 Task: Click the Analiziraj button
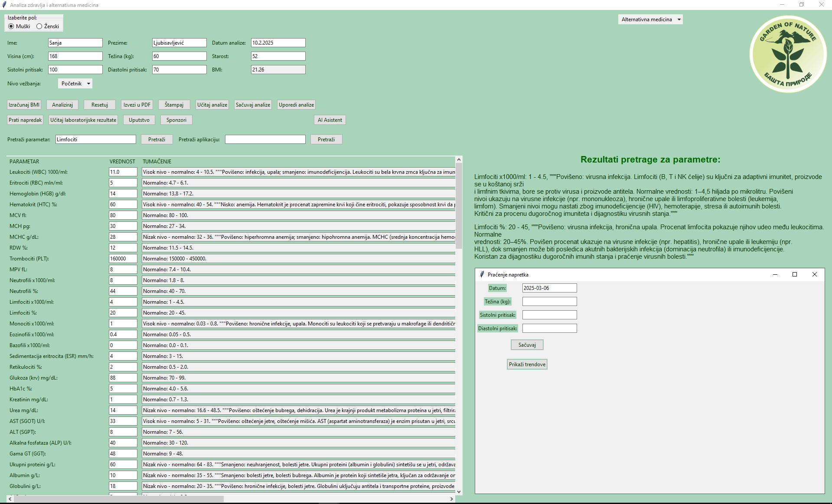click(62, 105)
